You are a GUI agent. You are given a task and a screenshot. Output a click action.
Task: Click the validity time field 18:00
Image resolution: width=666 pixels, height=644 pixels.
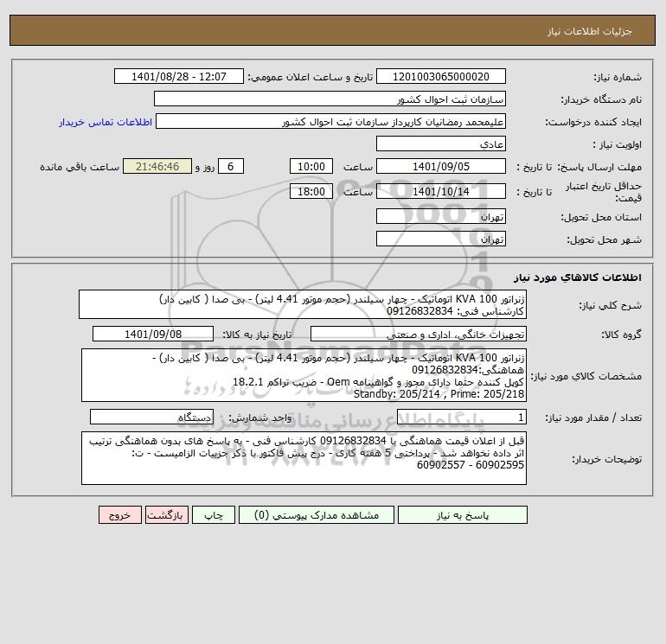(x=311, y=191)
